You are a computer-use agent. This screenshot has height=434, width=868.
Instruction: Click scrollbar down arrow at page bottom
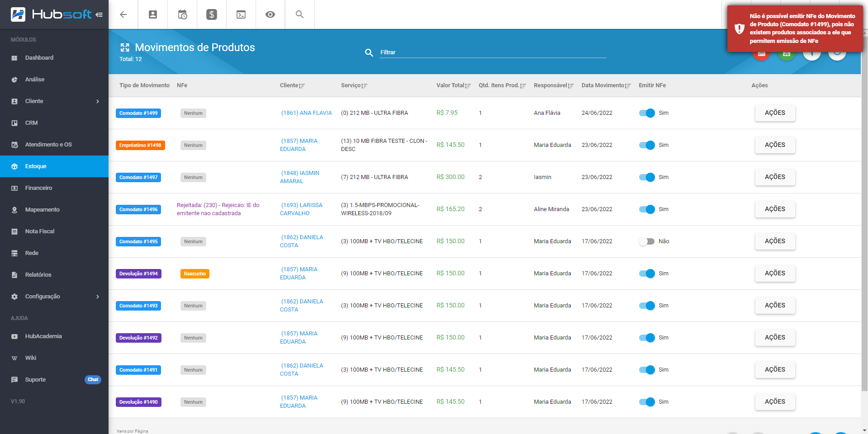click(x=864, y=430)
